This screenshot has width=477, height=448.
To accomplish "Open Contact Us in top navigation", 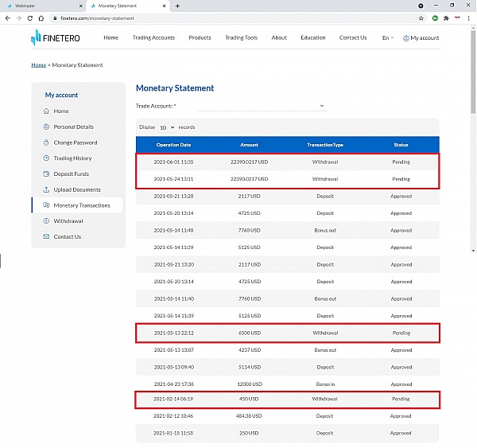I will pyautogui.click(x=353, y=37).
